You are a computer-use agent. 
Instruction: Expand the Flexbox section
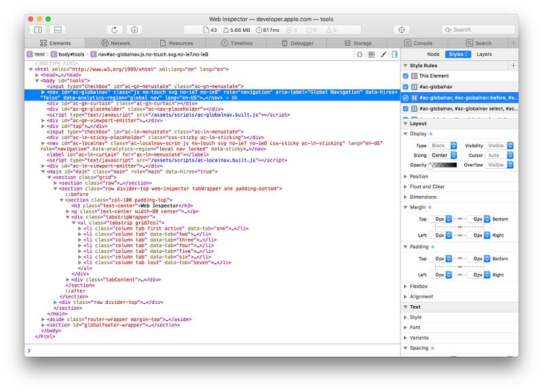point(419,286)
